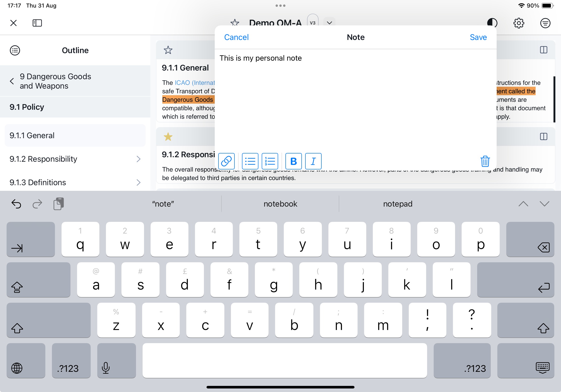Open the outline list icon
The width and height of the screenshot is (561, 392).
click(15, 50)
